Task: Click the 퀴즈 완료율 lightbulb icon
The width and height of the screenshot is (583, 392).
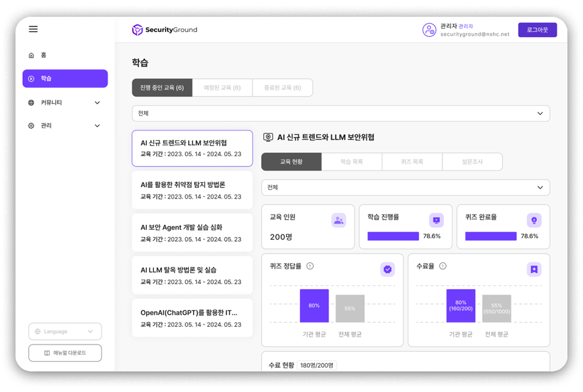Action: [x=533, y=220]
